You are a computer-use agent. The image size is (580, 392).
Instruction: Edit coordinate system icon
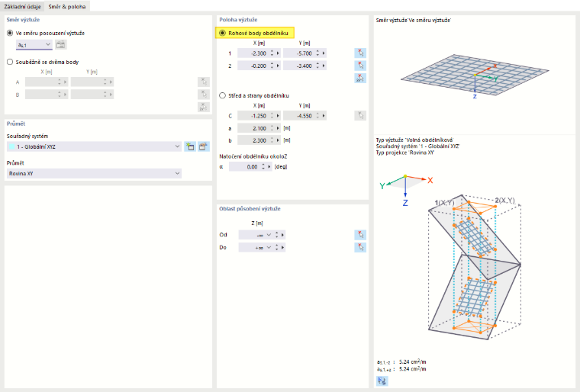[x=204, y=146]
